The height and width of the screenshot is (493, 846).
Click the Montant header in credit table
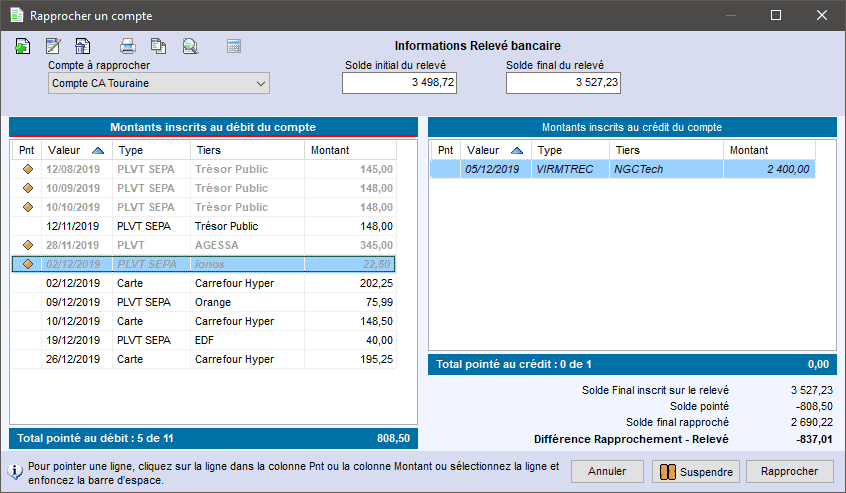coord(770,150)
